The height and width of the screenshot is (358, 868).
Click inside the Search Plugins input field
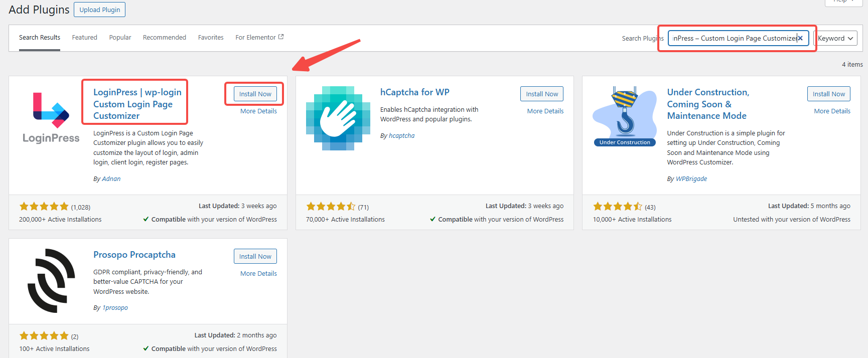[x=733, y=38]
